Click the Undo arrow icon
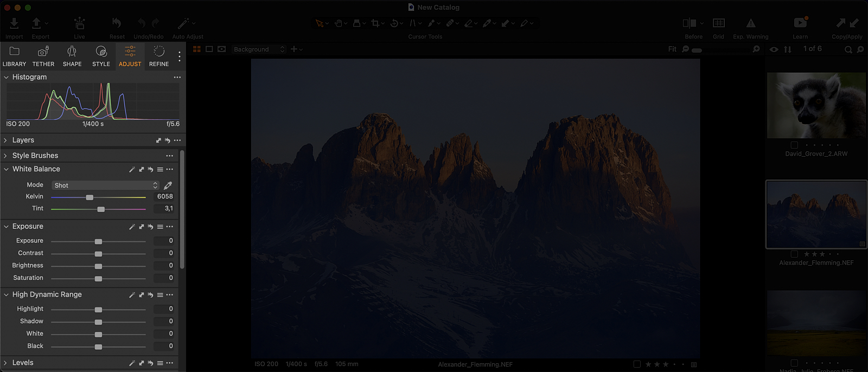 [x=142, y=23]
